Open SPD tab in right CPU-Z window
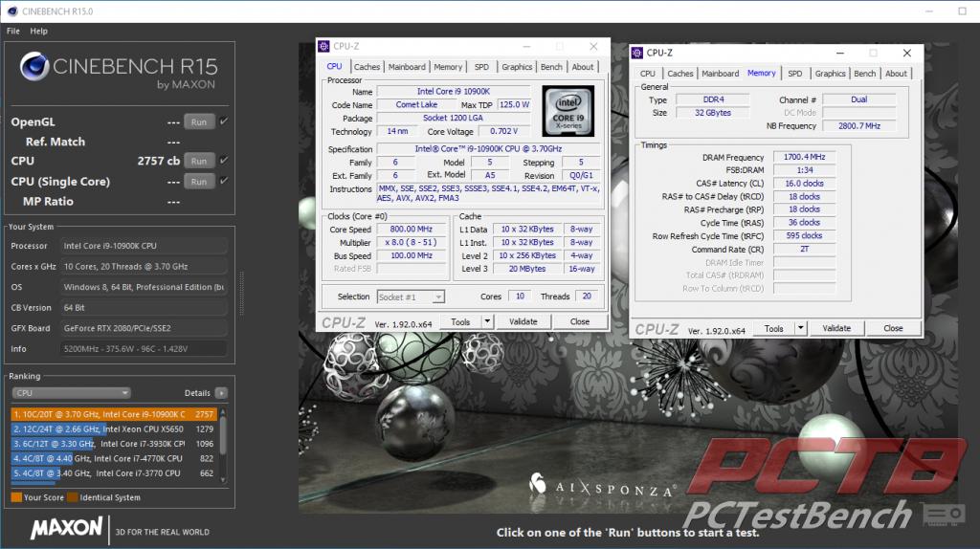980x549 pixels. coord(795,74)
